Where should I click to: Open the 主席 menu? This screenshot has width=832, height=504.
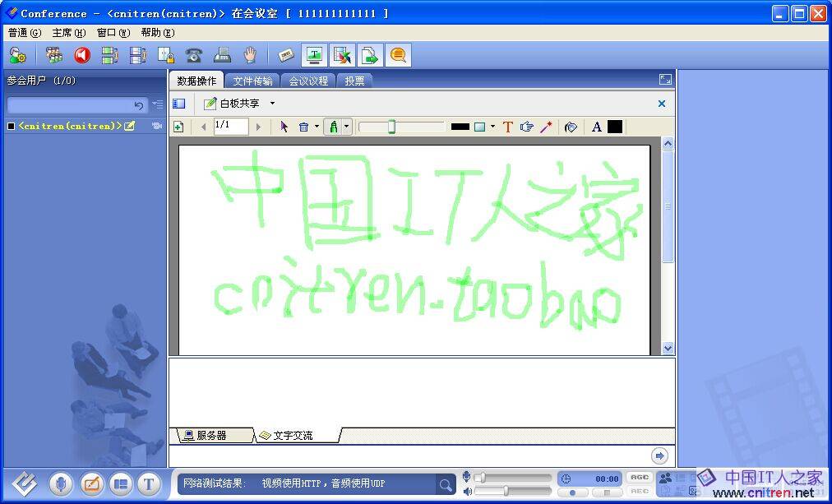[69, 33]
